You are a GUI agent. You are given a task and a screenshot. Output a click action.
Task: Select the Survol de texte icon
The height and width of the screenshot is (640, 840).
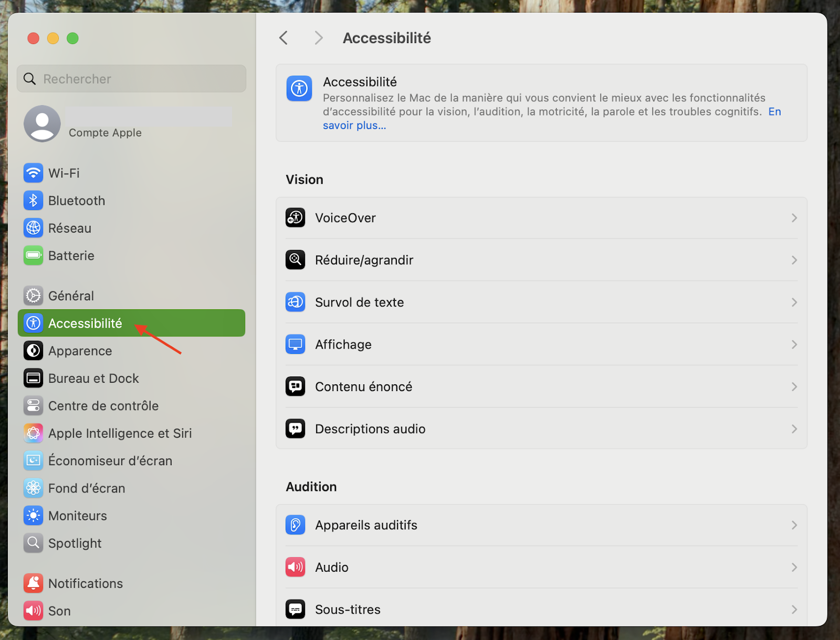[295, 302]
